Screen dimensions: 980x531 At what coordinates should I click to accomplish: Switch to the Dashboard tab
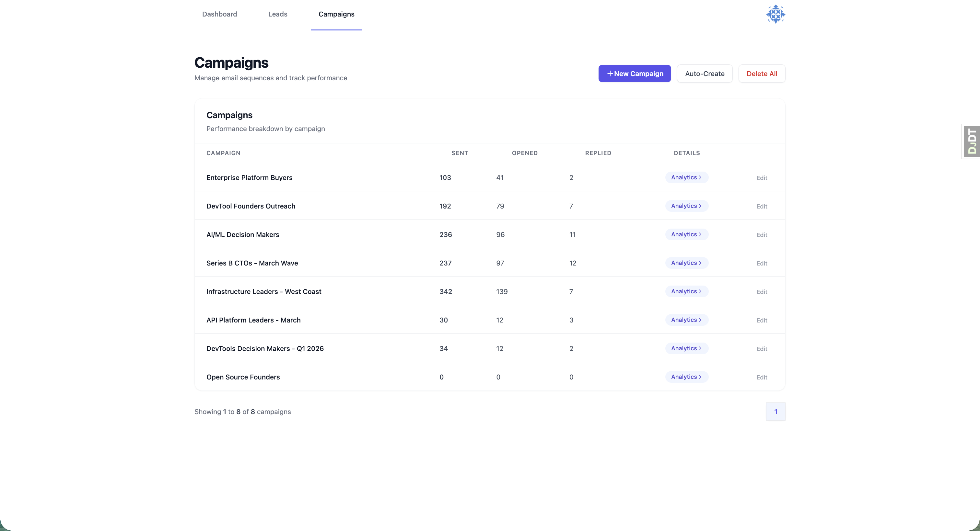[219, 14]
